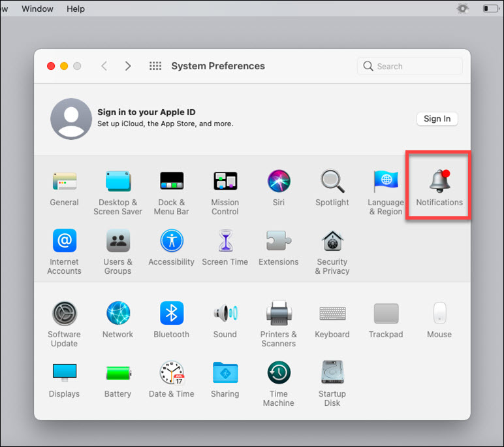Click the Search field
Screen dimensions: 504x447
pyautogui.click(x=410, y=66)
